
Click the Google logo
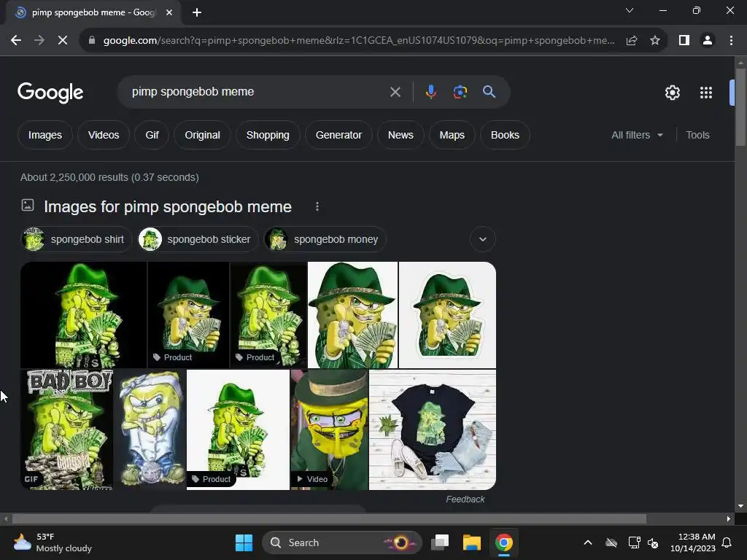(50, 93)
